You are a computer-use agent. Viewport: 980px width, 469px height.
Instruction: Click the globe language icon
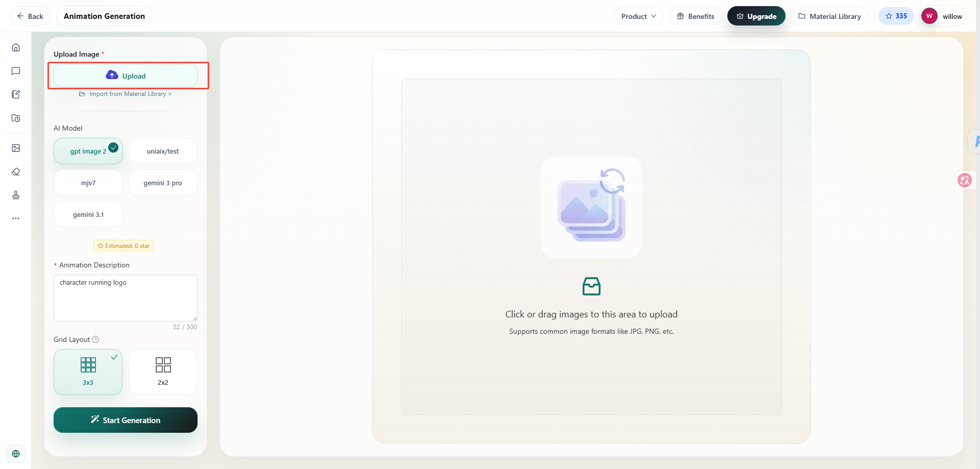click(x=16, y=454)
